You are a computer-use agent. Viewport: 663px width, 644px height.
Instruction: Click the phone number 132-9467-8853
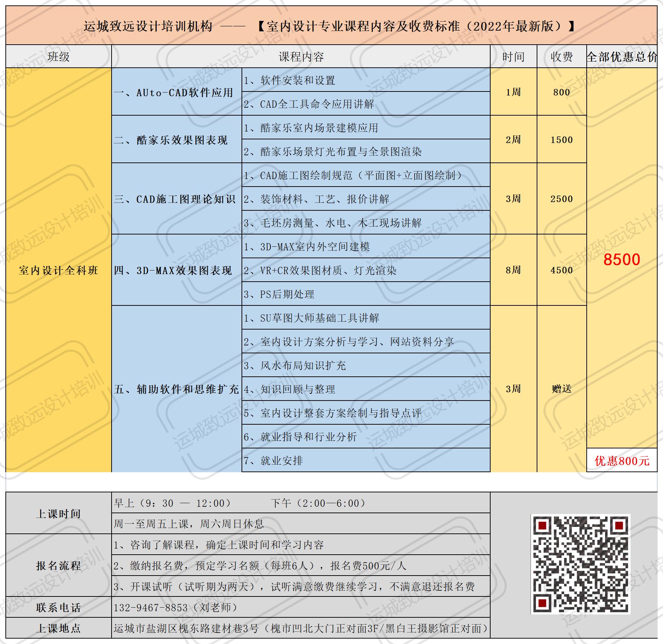[151, 608]
